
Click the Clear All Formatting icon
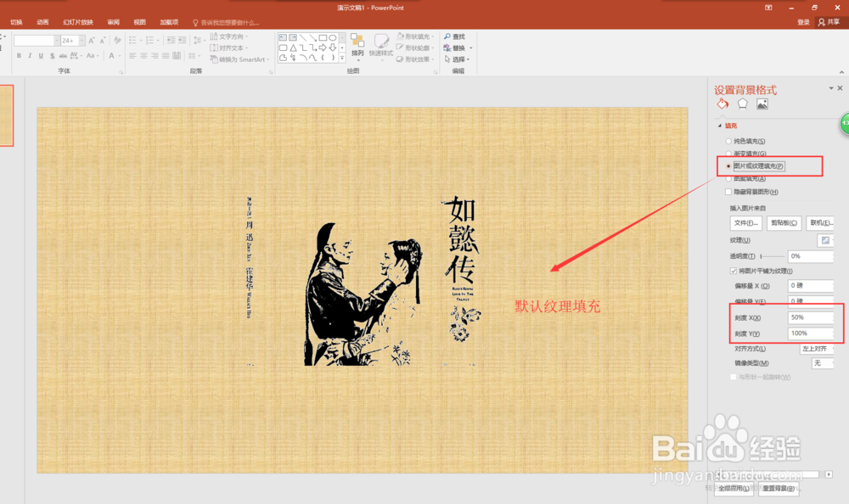point(117,41)
